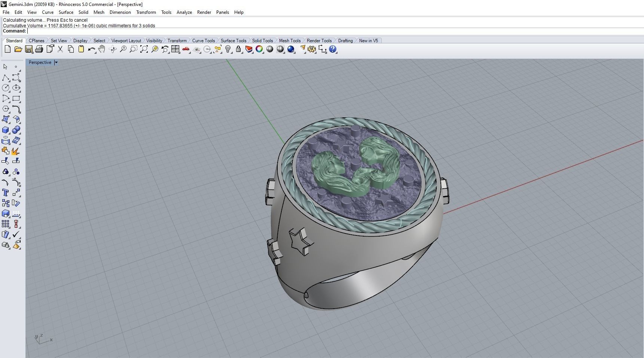Select the Text object tool
The height and width of the screenshot is (358, 644).
(x=6, y=192)
